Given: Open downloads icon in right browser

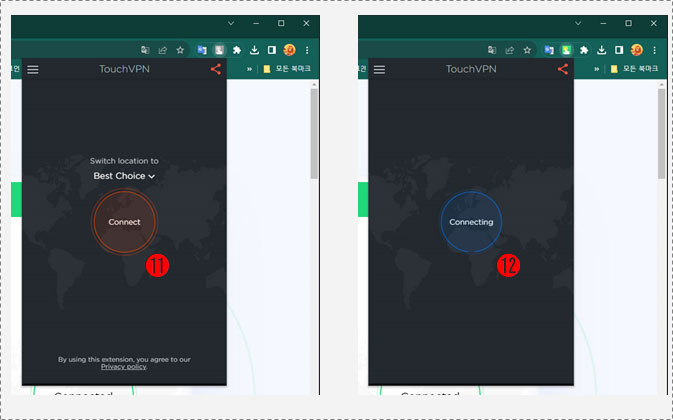Looking at the screenshot, I should [x=601, y=50].
